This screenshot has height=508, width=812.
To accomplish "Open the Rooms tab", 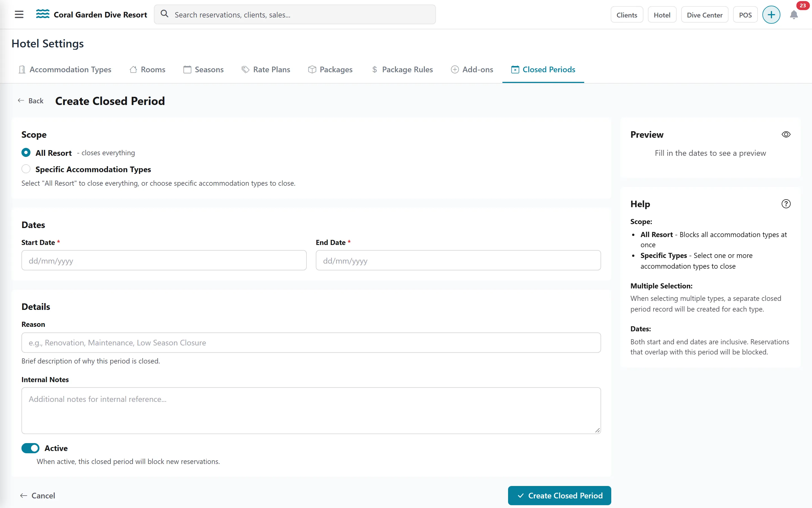I will tap(148, 69).
